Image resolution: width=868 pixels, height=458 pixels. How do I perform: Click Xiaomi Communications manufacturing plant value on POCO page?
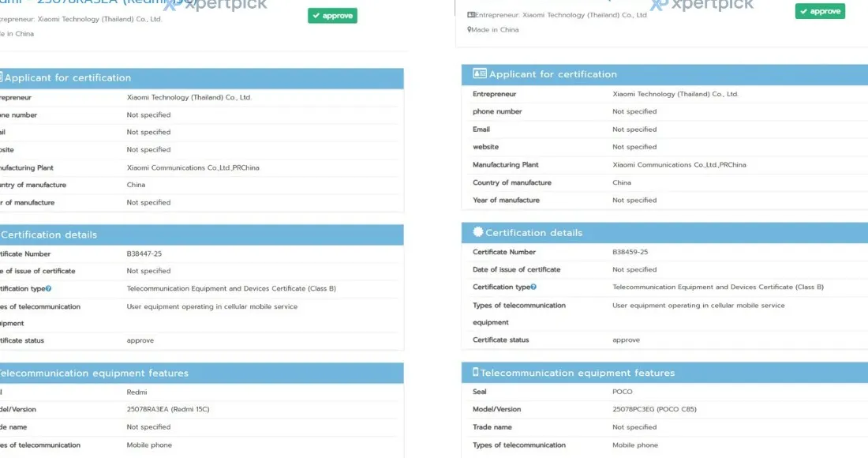point(679,164)
